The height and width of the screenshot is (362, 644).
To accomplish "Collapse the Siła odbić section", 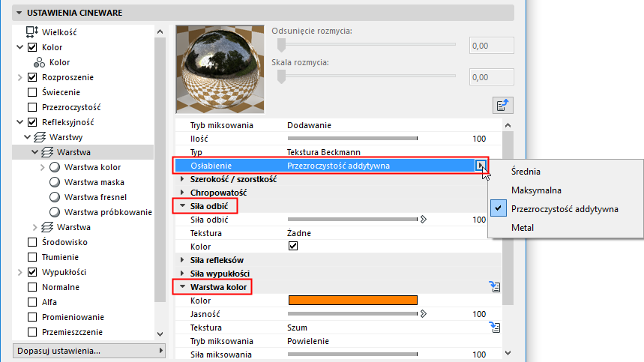I will click(182, 206).
